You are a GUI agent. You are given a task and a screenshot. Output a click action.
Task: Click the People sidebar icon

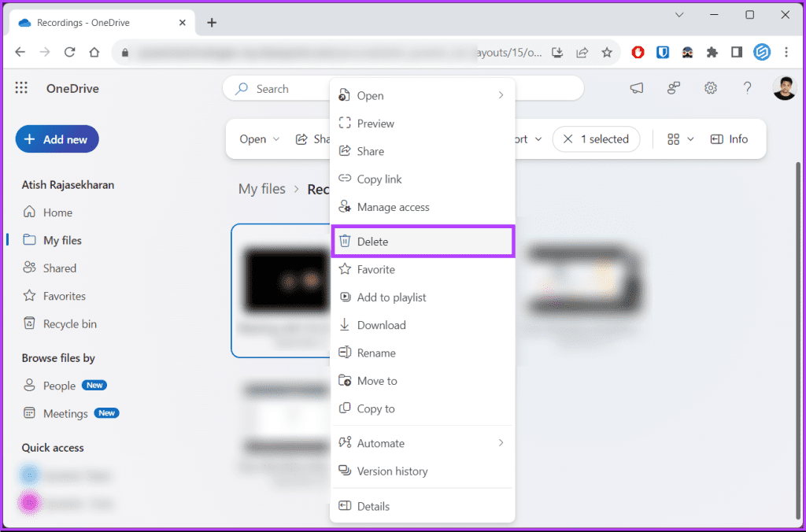30,385
